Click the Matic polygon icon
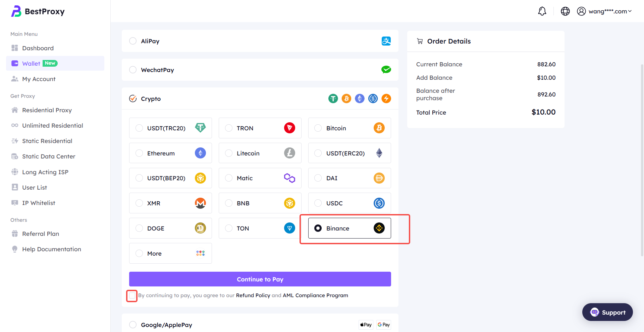This screenshot has width=644, height=332. pos(289,178)
